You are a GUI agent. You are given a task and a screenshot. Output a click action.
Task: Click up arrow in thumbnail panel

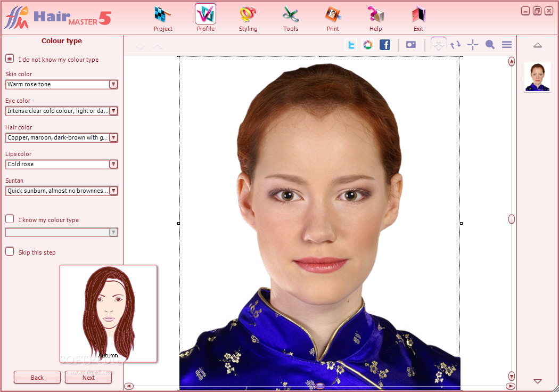coord(538,45)
